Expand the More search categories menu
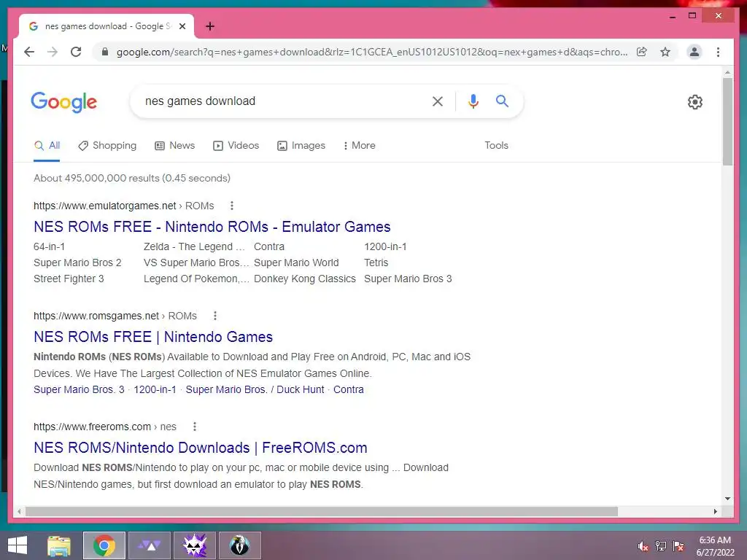 pos(359,145)
